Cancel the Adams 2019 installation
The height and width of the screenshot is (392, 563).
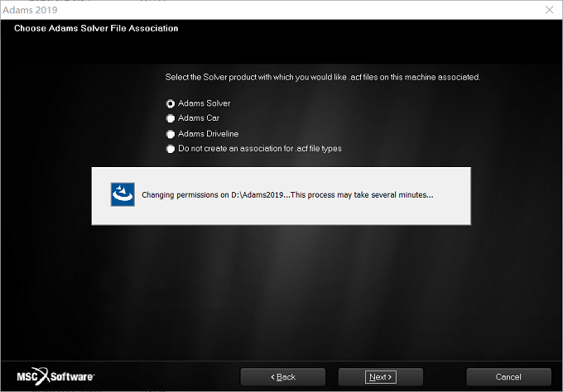tap(508, 377)
